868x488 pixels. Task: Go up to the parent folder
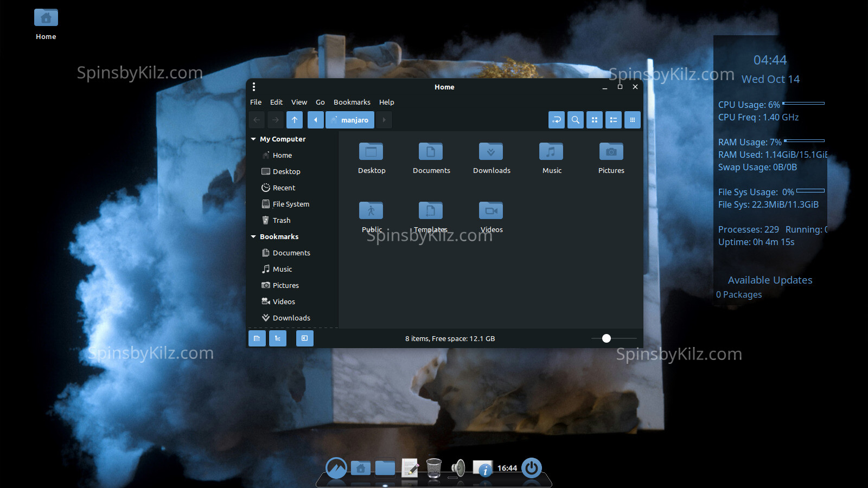[295, 120]
